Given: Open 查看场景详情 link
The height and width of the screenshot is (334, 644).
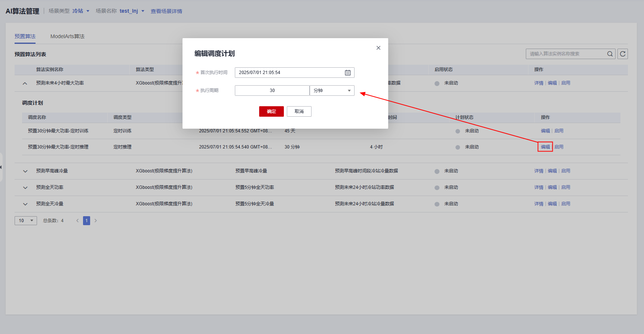Looking at the screenshot, I should tap(166, 11).
